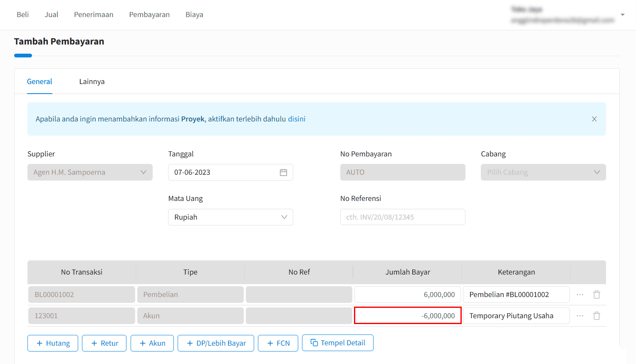This screenshot has width=636, height=364.
Task: Delete the BL00001002 payment row
Action: coord(596,295)
